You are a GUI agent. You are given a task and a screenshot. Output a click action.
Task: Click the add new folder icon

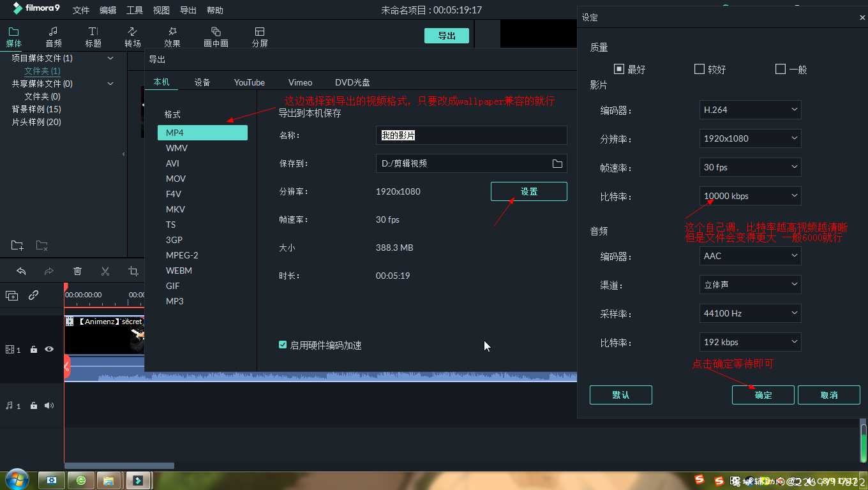(x=17, y=246)
